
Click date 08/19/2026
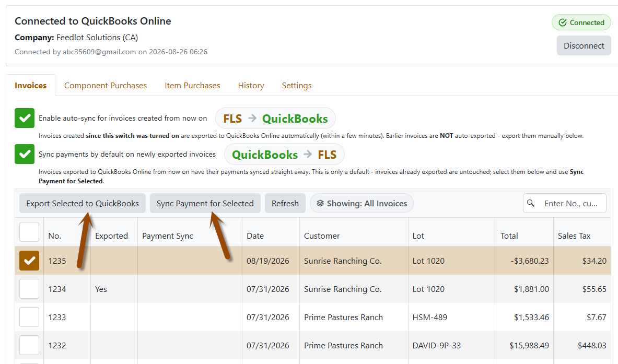(x=267, y=261)
